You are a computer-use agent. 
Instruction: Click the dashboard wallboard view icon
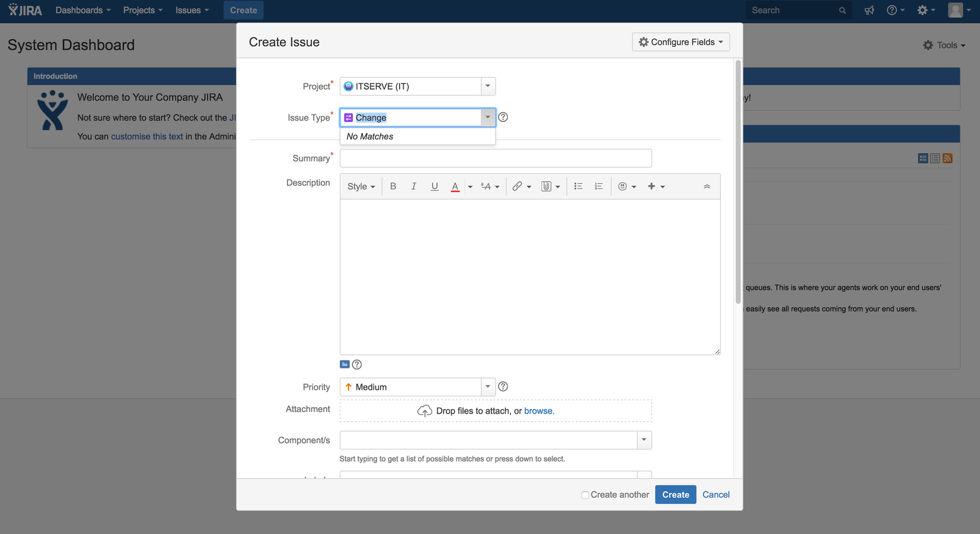(922, 158)
